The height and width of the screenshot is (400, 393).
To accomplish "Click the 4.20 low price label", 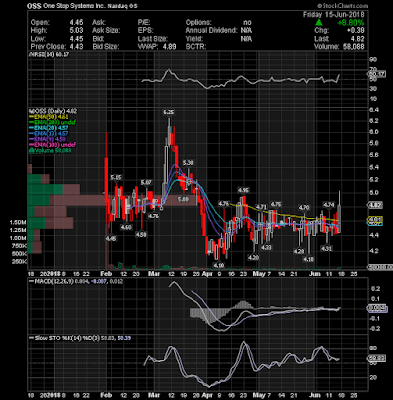I will 253,257.
